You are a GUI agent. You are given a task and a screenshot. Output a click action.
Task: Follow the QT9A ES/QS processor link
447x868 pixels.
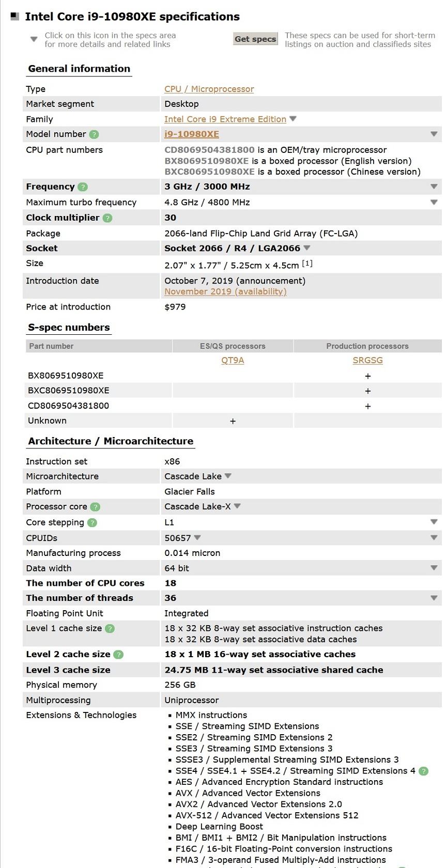(233, 360)
